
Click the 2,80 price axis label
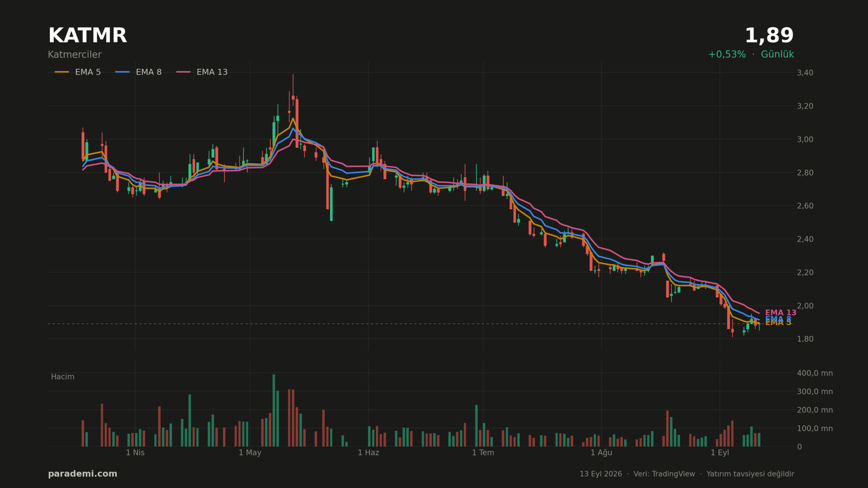[x=805, y=172]
